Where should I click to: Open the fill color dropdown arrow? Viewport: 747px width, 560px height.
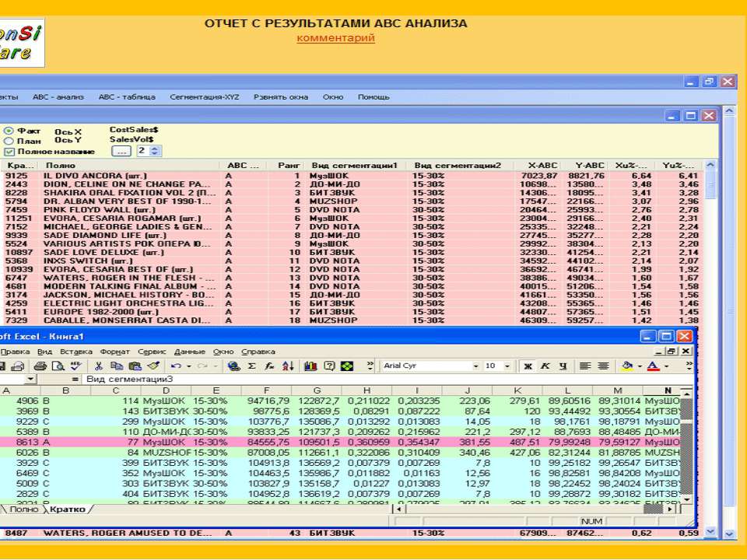(x=640, y=366)
